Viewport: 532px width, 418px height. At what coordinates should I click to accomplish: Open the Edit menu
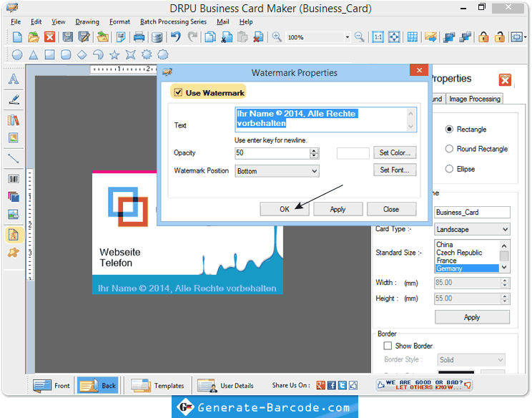pyautogui.click(x=36, y=21)
